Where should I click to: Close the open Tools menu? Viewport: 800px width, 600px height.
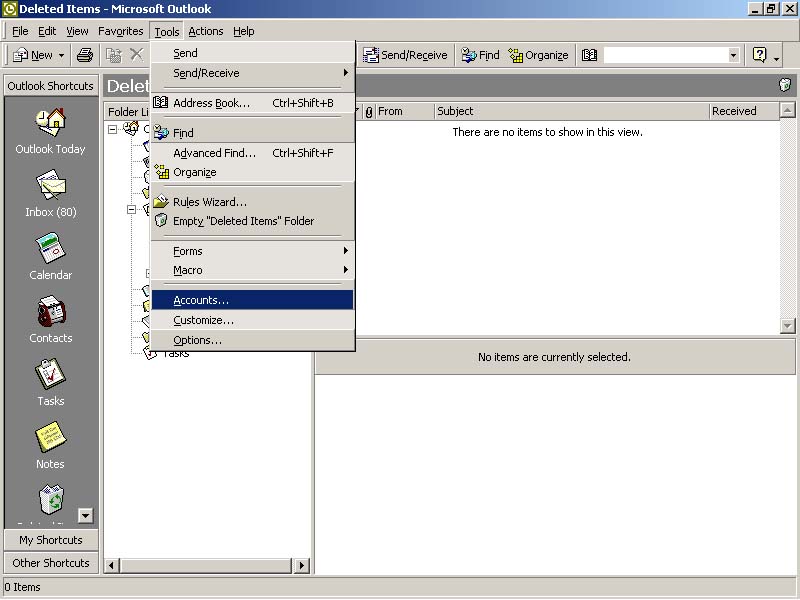click(167, 32)
